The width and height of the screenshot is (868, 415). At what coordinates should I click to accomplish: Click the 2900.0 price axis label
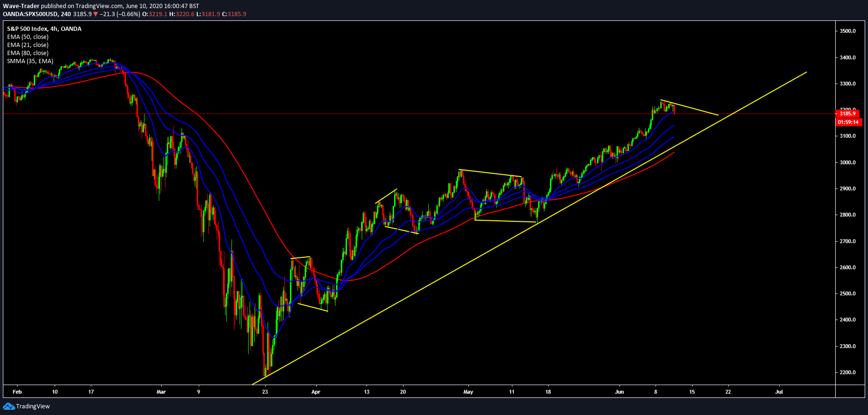pyautogui.click(x=848, y=189)
